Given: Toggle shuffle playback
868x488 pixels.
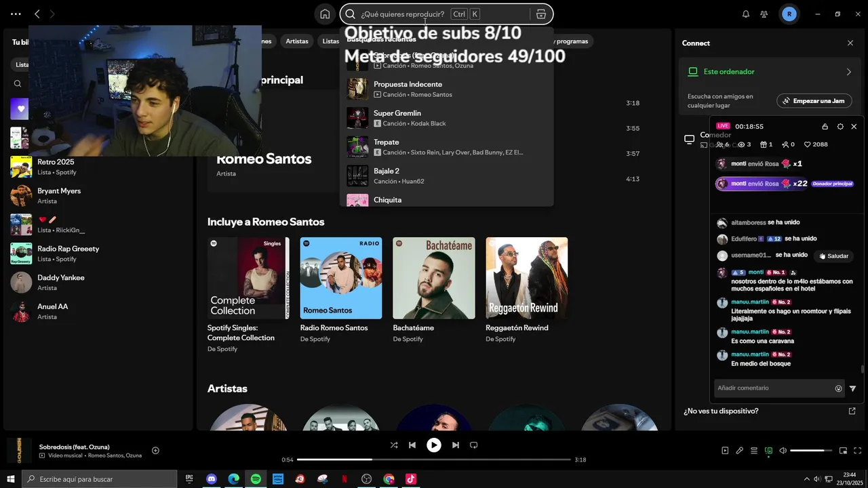Looking at the screenshot, I should click(394, 445).
